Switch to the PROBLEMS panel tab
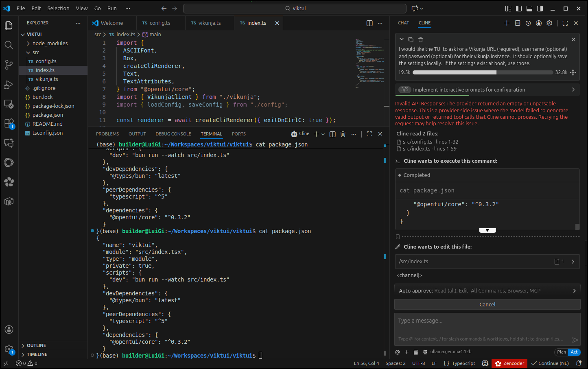This screenshot has width=588, height=369. [107, 134]
